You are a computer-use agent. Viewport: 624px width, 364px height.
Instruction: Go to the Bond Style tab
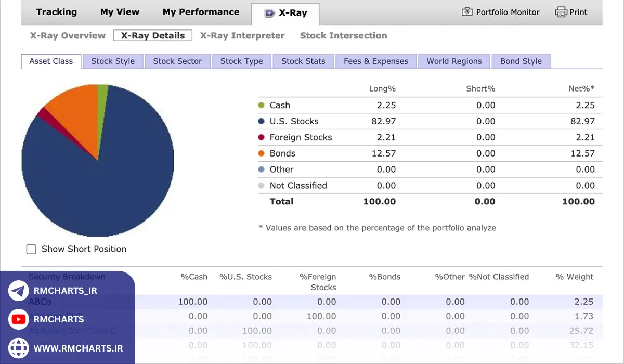[x=521, y=61]
